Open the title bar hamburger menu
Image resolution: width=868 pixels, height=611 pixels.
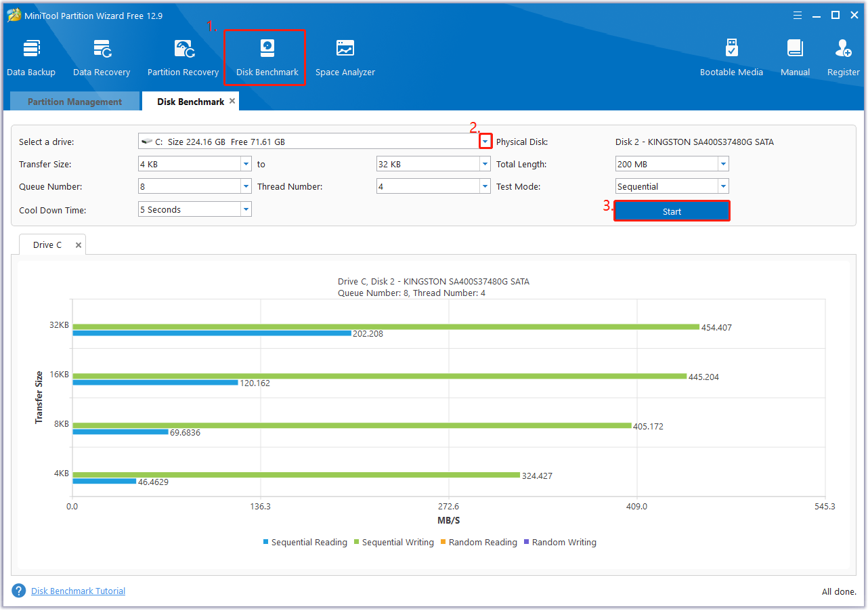click(x=799, y=15)
